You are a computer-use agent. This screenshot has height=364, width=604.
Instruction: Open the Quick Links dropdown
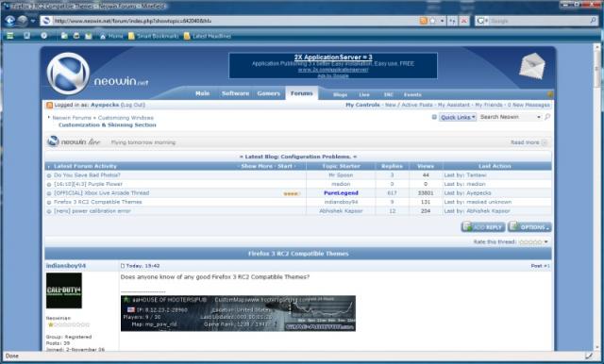coord(458,117)
